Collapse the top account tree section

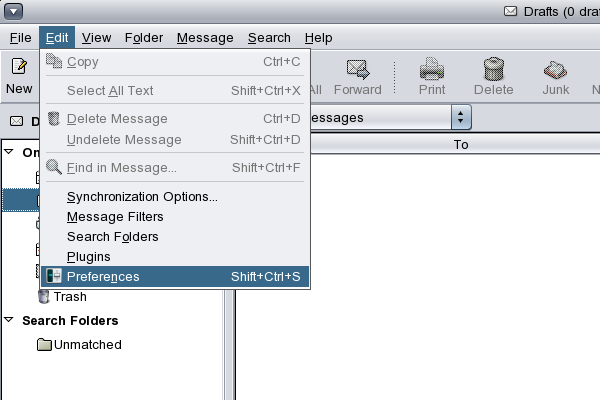[9, 152]
